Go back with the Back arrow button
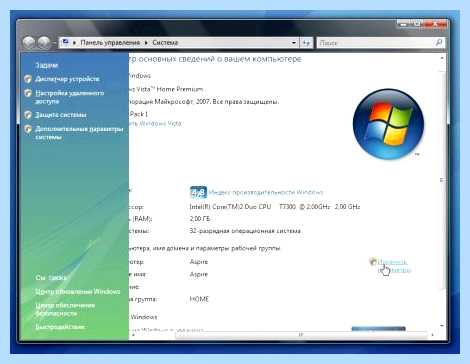Viewport: 470px width, 364px height. click(29, 42)
